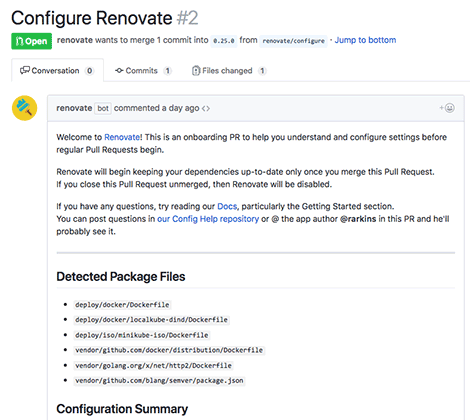Click the 'a day ago' timestamp
The width and height of the screenshot is (470, 420).
point(180,108)
